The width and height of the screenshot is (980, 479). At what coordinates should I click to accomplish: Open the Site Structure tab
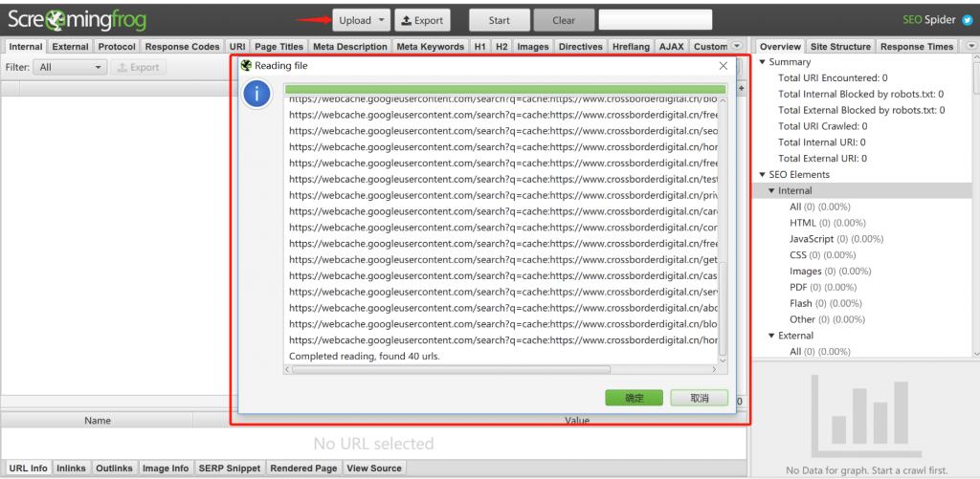840,46
